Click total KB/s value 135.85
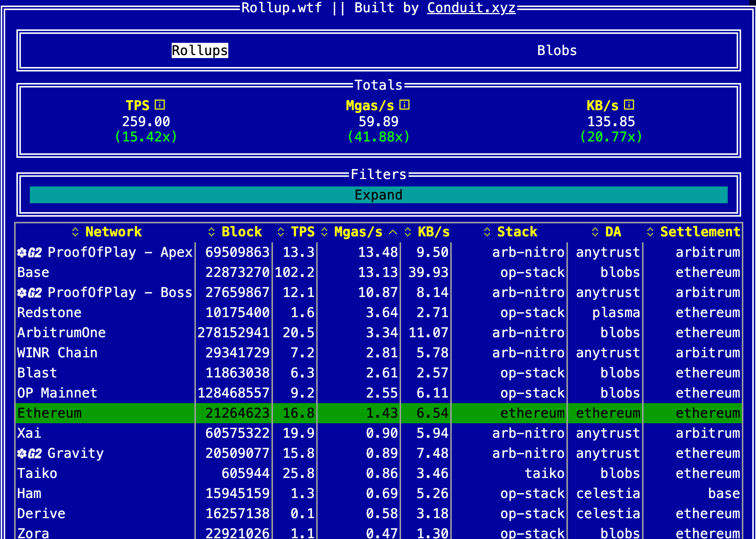 (x=611, y=122)
